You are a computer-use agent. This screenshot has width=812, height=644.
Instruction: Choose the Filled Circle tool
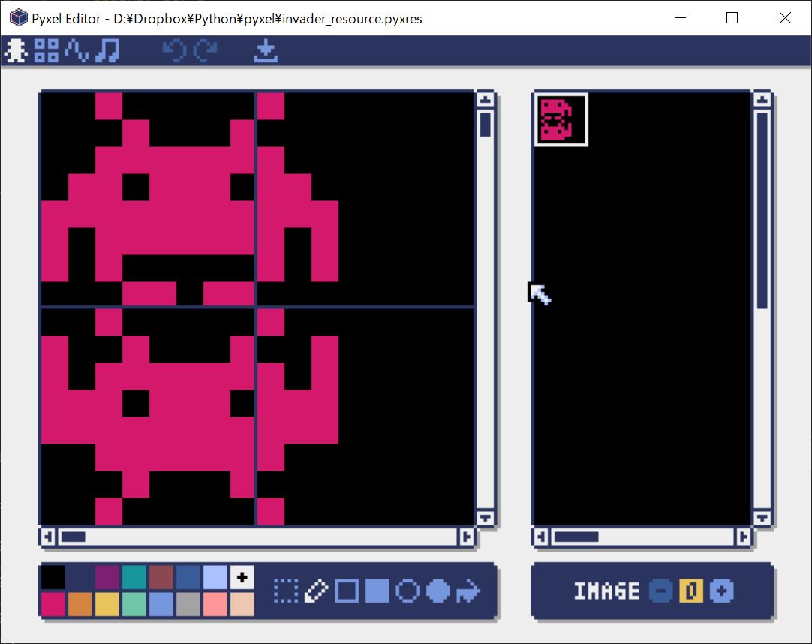[x=438, y=591]
